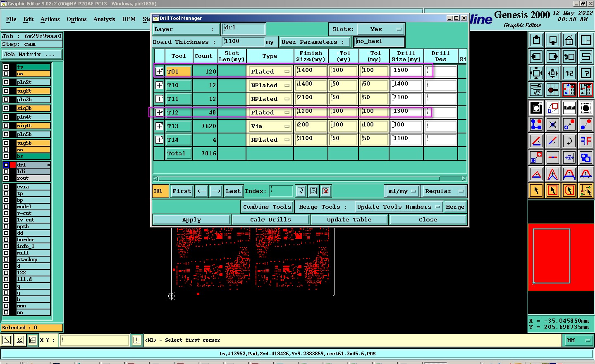
Task: Click the 1:2 zoom icon
Action: [569, 73]
